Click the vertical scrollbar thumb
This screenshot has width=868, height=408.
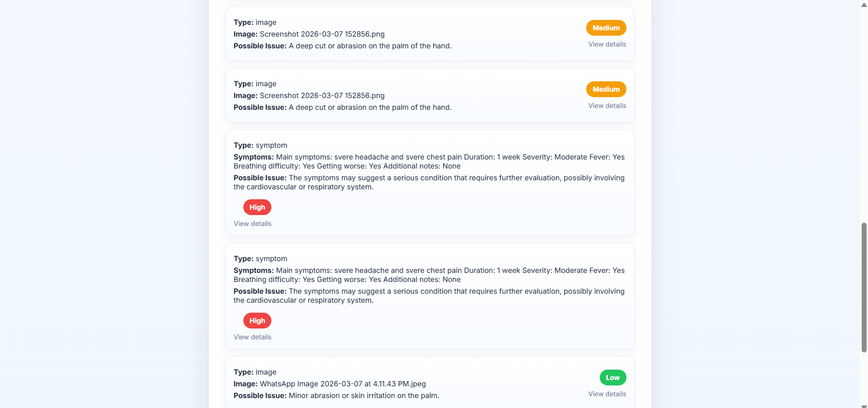coord(864,287)
